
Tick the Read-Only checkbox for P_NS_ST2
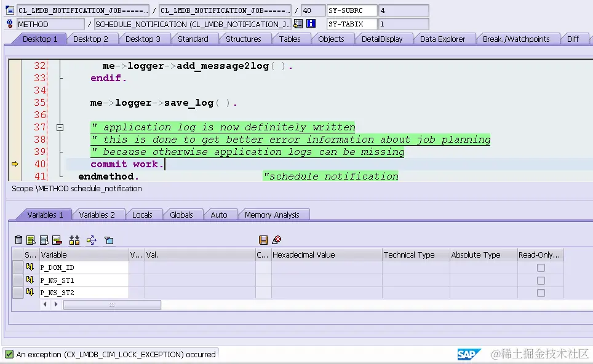click(x=541, y=293)
